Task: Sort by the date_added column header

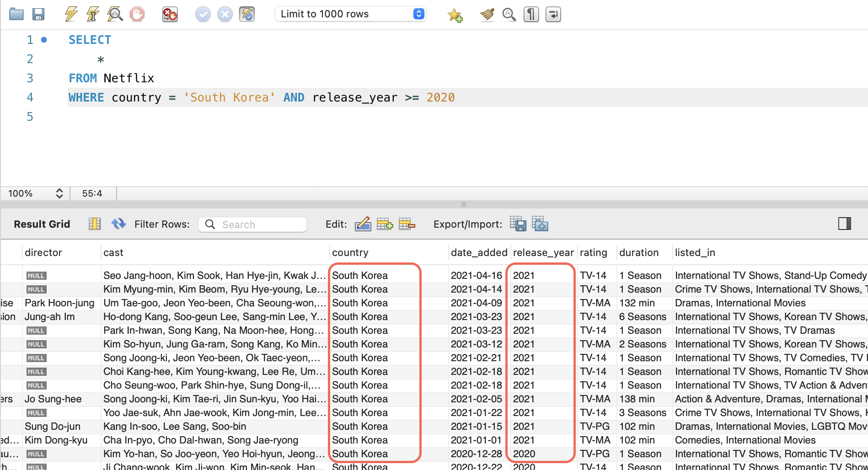Action: point(479,252)
